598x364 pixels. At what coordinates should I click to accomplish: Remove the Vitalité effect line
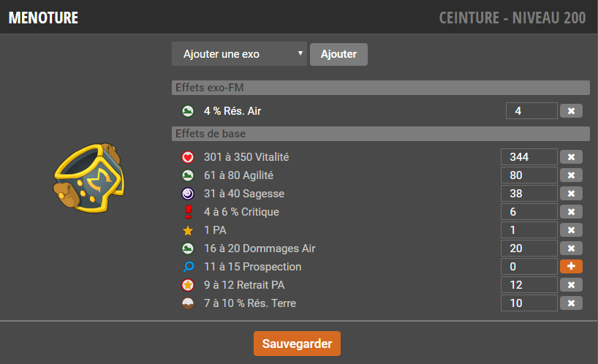(x=571, y=157)
